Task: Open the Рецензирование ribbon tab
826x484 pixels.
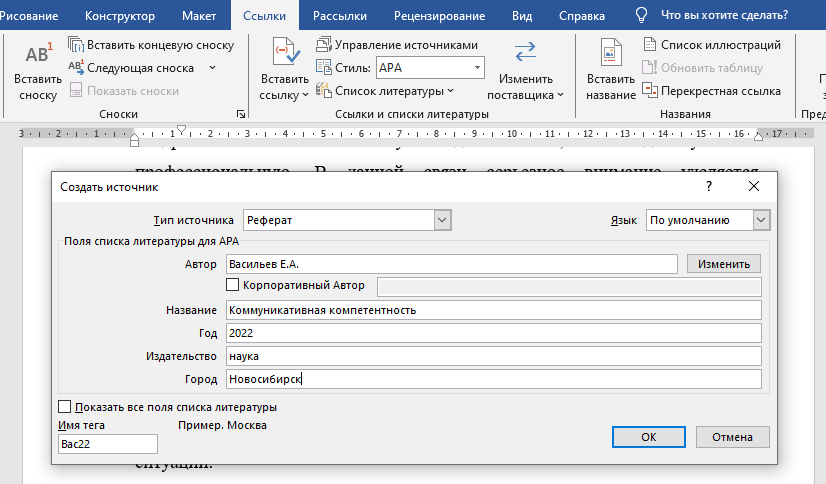Action: 440,16
